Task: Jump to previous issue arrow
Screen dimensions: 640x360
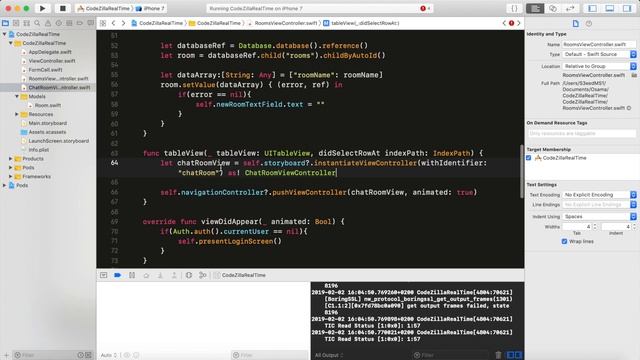Action: [x=504, y=23]
